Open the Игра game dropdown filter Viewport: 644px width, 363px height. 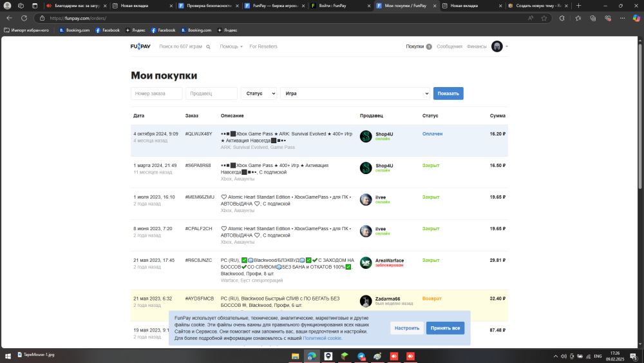click(x=355, y=93)
